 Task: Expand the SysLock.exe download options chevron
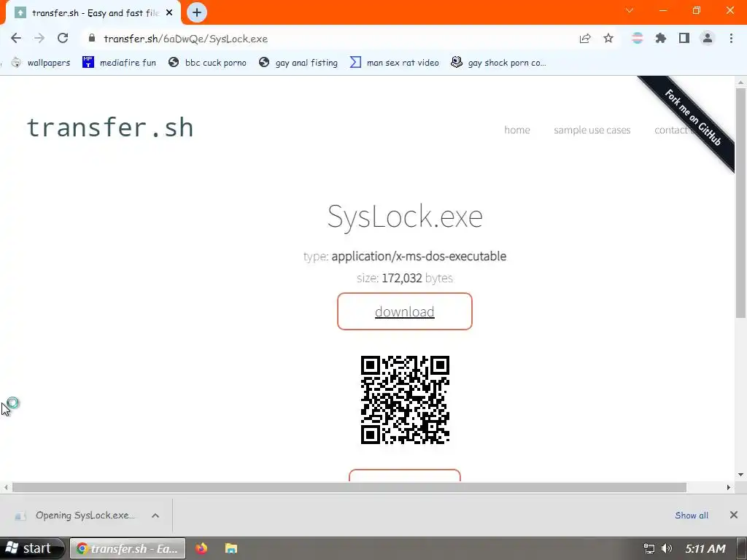(x=155, y=516)
